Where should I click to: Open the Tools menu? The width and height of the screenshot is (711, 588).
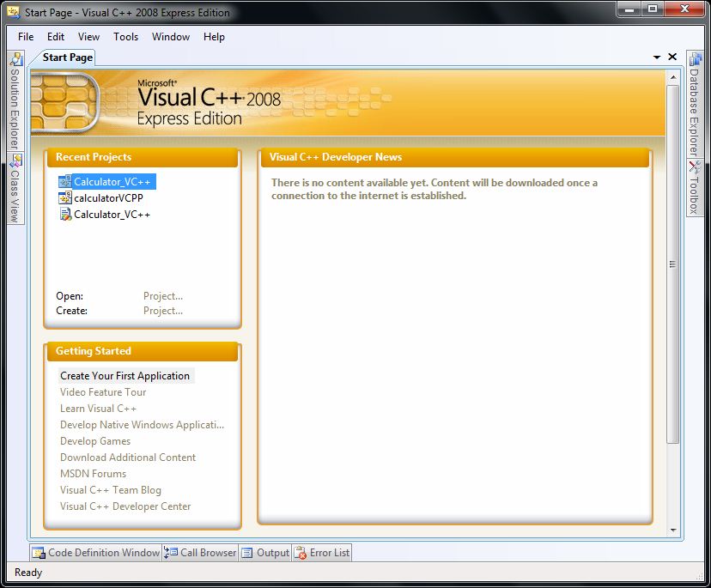pyautogui.click(x=125, y=37)
